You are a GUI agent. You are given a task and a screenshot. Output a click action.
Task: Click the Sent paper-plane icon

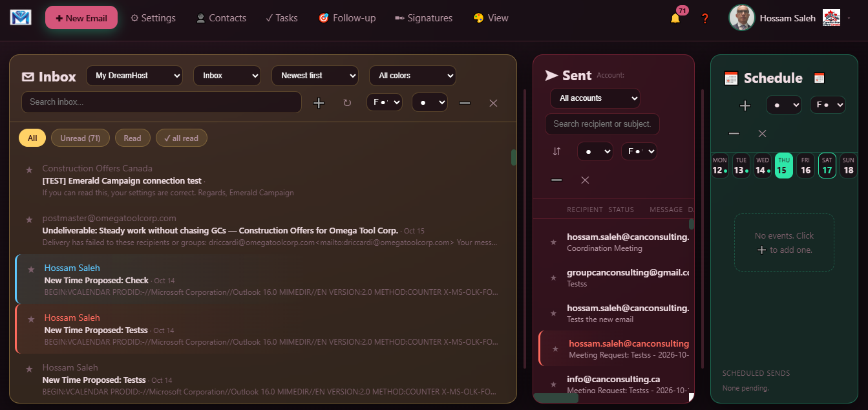551,76
